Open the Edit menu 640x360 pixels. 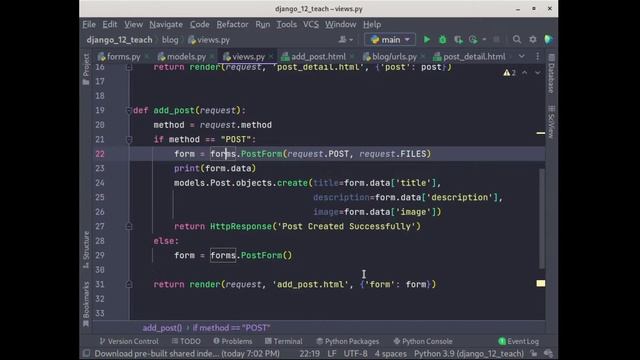(109, 24)
